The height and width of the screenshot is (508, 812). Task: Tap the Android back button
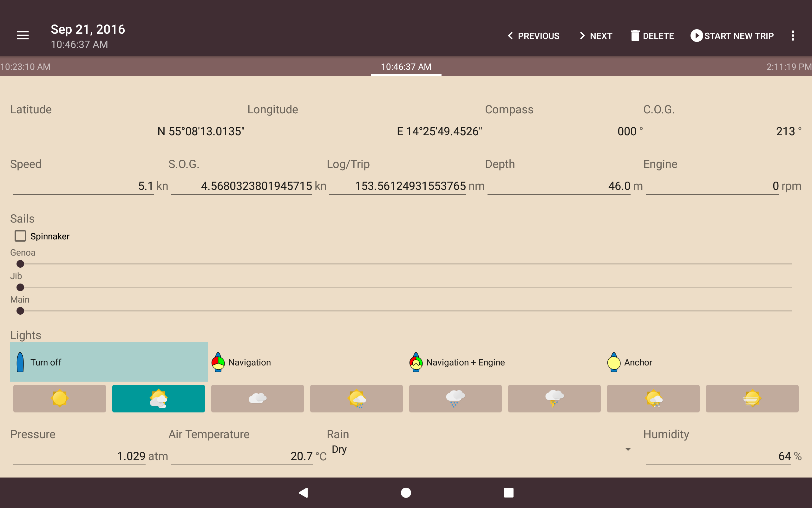point(303,492)
